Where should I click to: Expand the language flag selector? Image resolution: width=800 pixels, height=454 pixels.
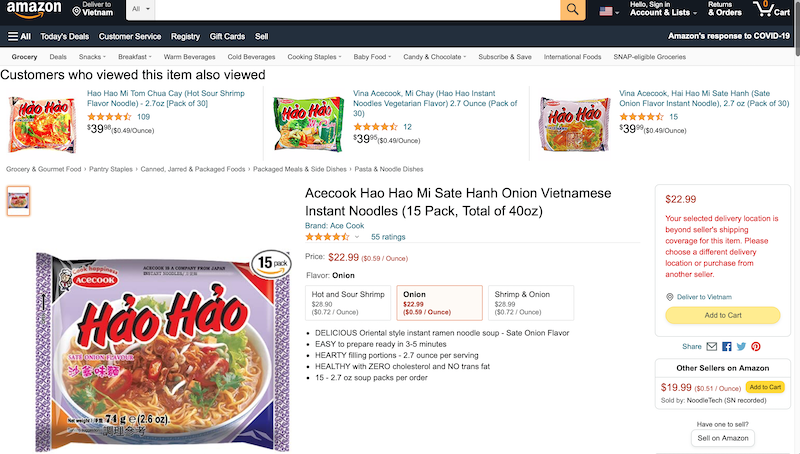(608, 11)
